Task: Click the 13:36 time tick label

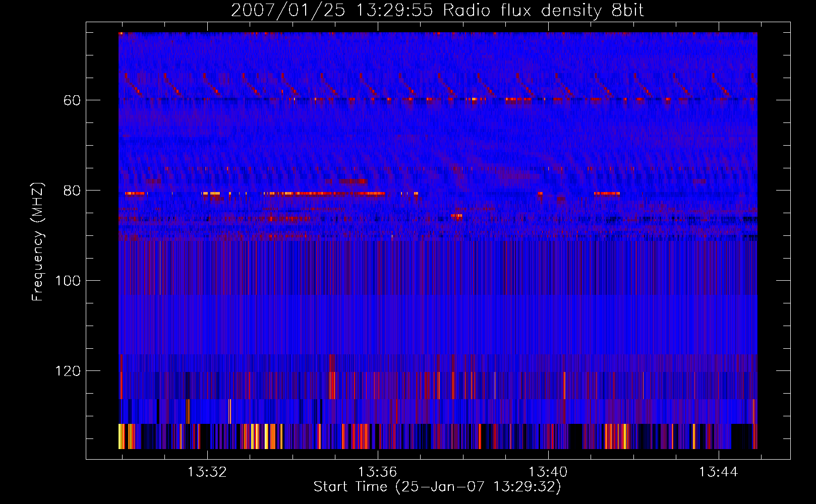Action: click(x=377, y=472)
